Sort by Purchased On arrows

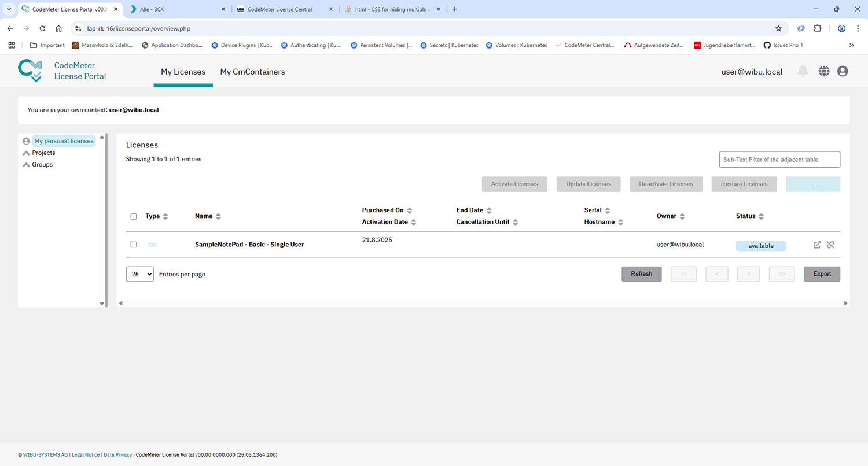pyautogui.click(x=410, y=210)
